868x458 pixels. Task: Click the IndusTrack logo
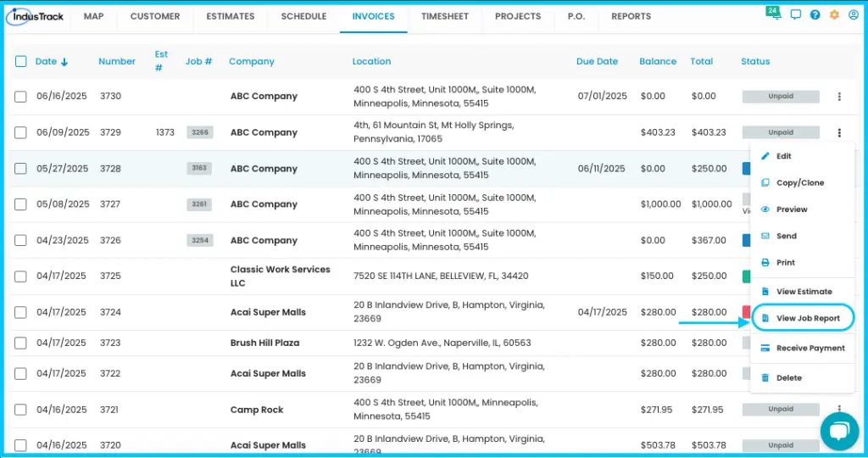coord(36,16)
